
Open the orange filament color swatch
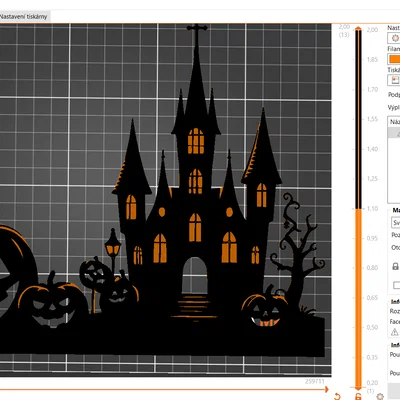click(395, 59)
